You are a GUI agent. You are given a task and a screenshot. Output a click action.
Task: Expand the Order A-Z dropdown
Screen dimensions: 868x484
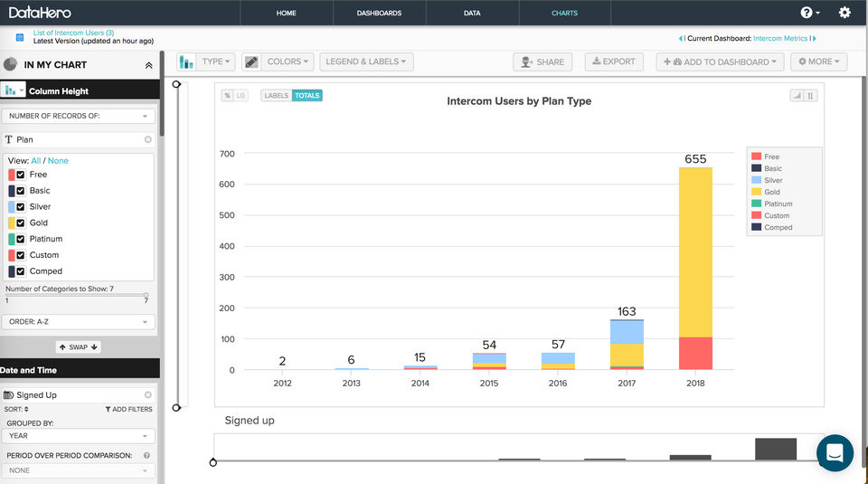[78, 322]
